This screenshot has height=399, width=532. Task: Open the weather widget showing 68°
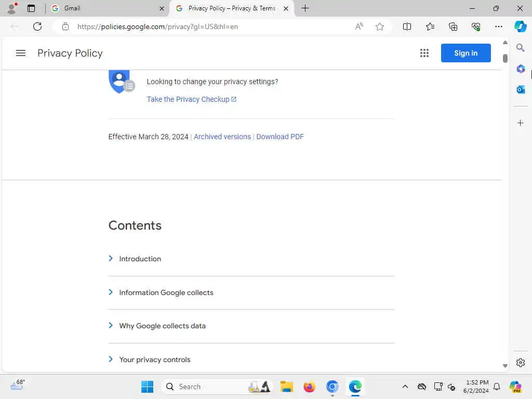[x=17, y=385]
